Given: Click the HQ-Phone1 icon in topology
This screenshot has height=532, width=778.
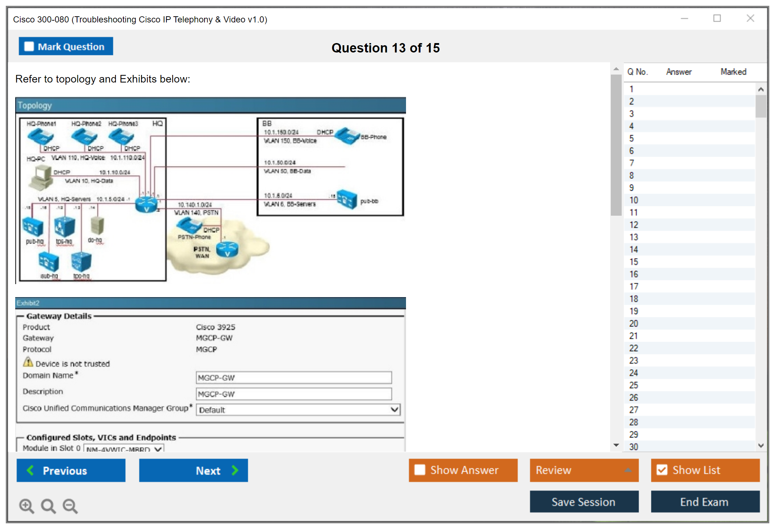Looking at the screenshot, I should pos(41,137).
